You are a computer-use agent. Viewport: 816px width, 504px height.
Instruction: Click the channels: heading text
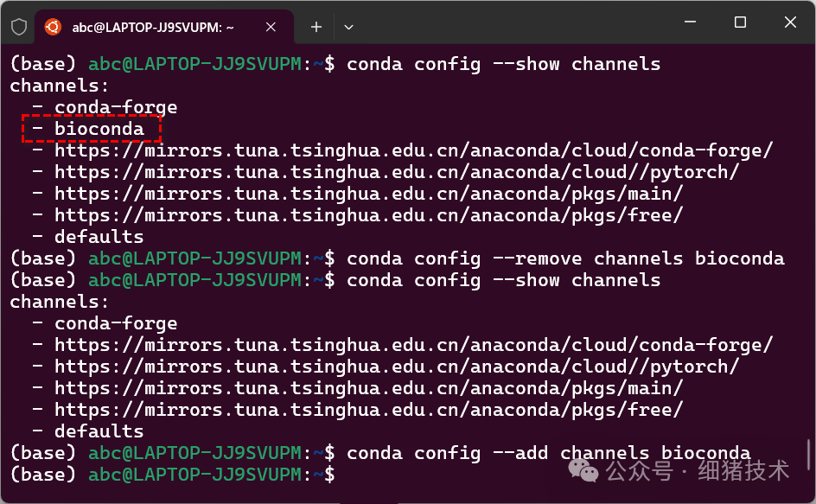point(59,85)
